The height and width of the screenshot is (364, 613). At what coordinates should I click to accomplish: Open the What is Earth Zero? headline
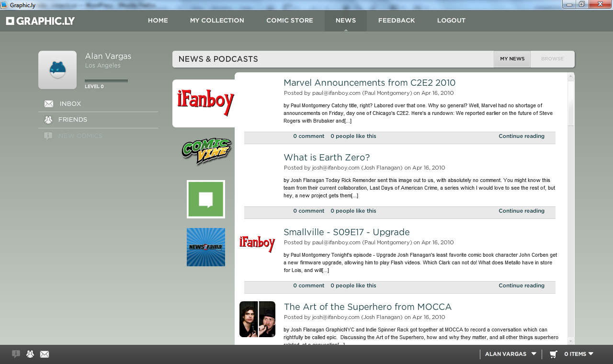pyautogui.click(x=327, y=158)
